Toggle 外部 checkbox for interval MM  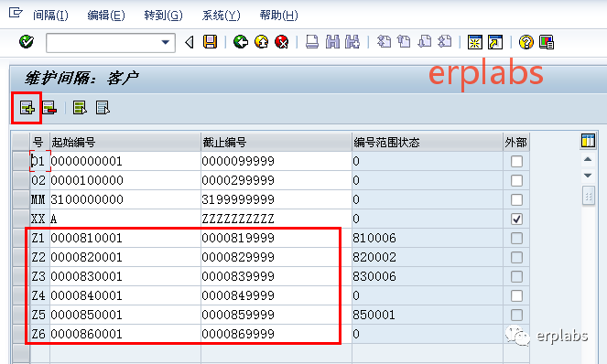tap(516, 200)
